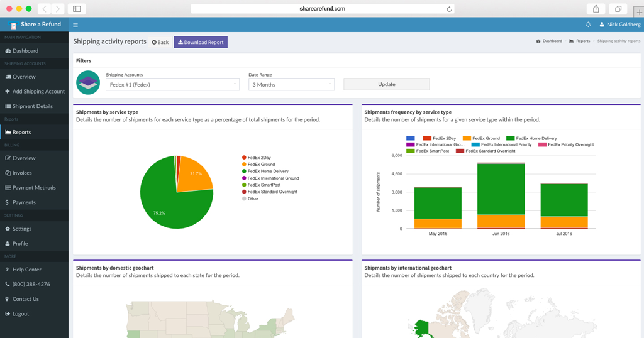Toggle the hamburger sidebar menu icon

[x=75, y=25]
